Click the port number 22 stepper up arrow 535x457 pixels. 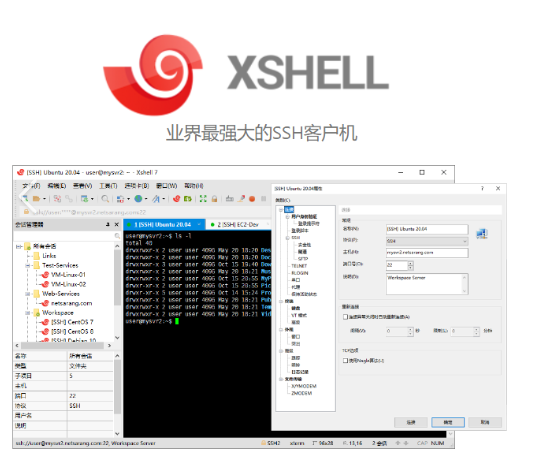coord(410,263)
